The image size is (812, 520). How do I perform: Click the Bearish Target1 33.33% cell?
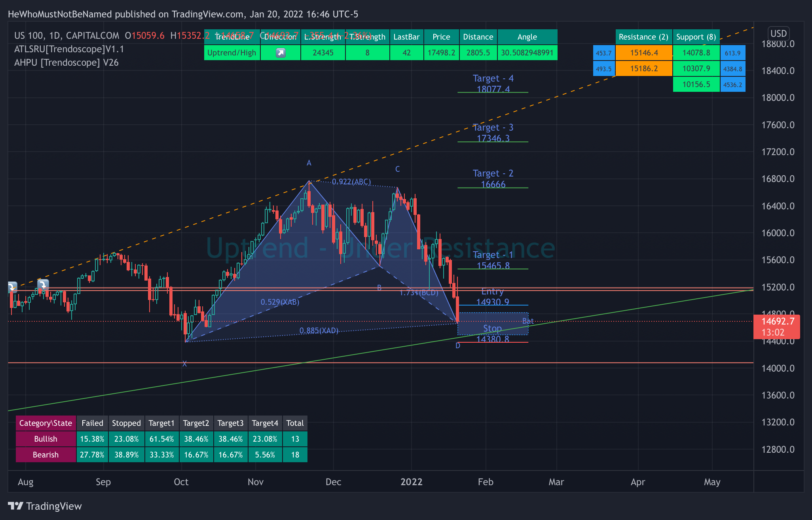[162, 455]
